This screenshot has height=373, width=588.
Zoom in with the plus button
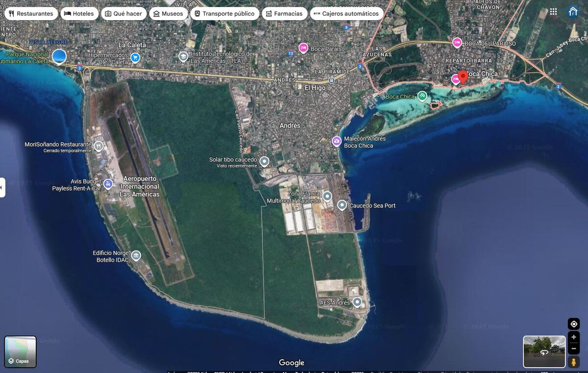pyautogui.click(x=574, y=337)
